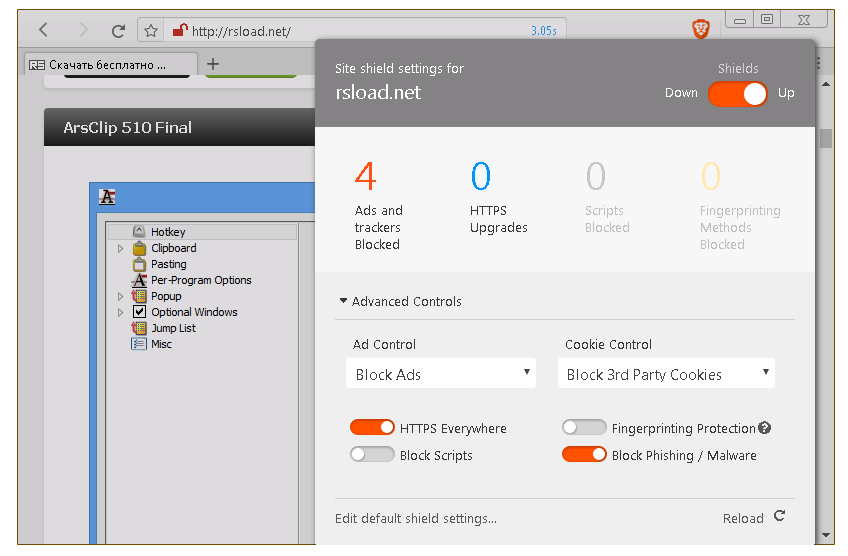Open the browser menu three-dots icon
848x556 pixels.
point(818,63)
